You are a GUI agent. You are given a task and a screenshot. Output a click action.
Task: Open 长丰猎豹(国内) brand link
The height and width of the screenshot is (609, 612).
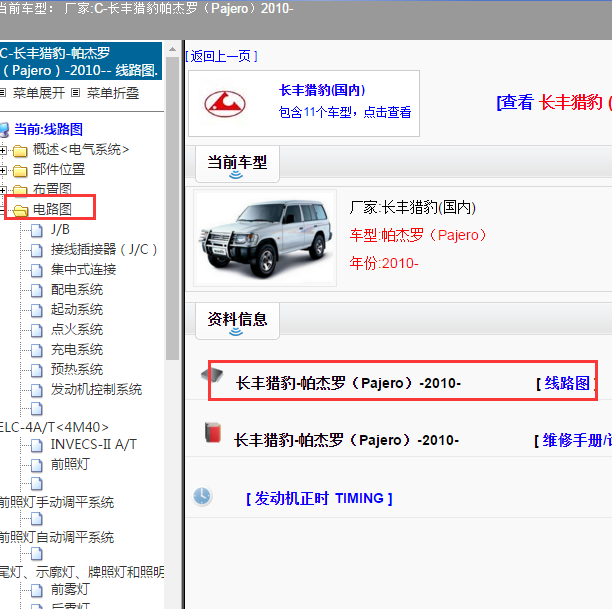click(x=322, y=90)
